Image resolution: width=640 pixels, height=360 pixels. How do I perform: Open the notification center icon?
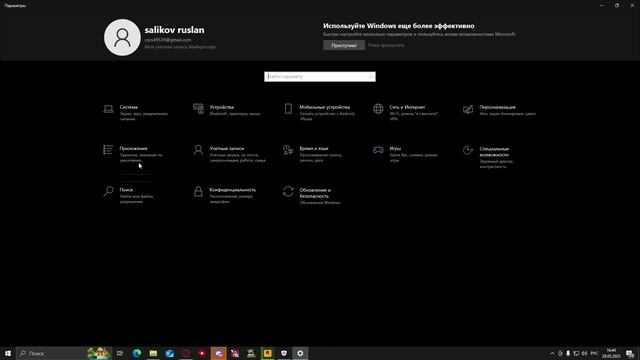tap(630, 353)
